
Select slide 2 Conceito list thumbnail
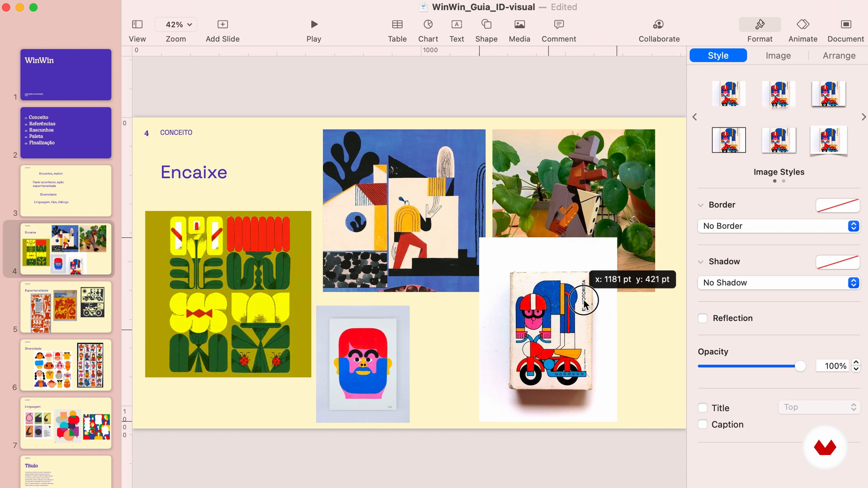(66, 133)
